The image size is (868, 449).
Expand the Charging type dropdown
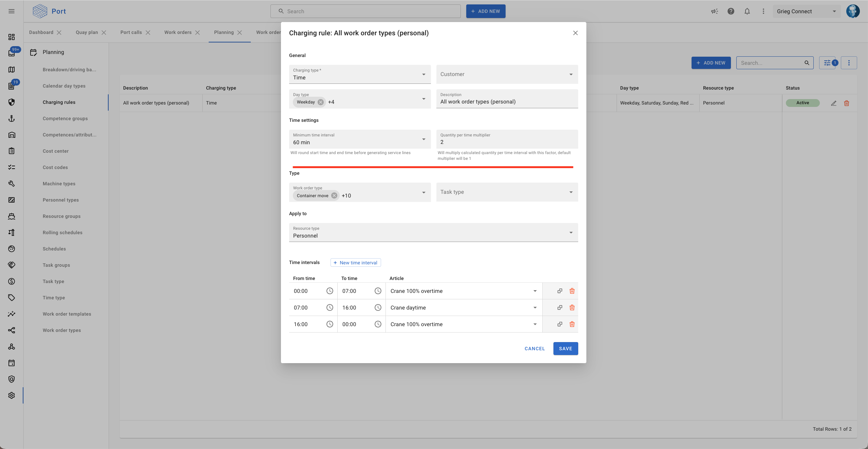click(423, 74)
